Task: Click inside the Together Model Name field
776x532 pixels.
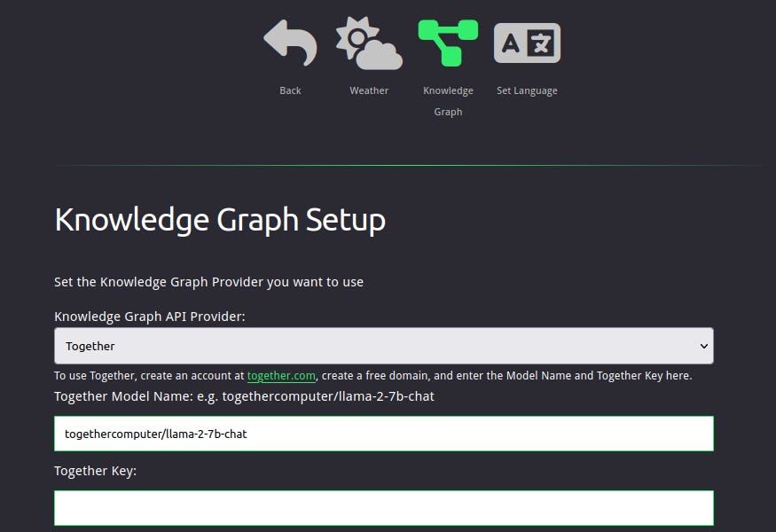Action: coord(383,434)
